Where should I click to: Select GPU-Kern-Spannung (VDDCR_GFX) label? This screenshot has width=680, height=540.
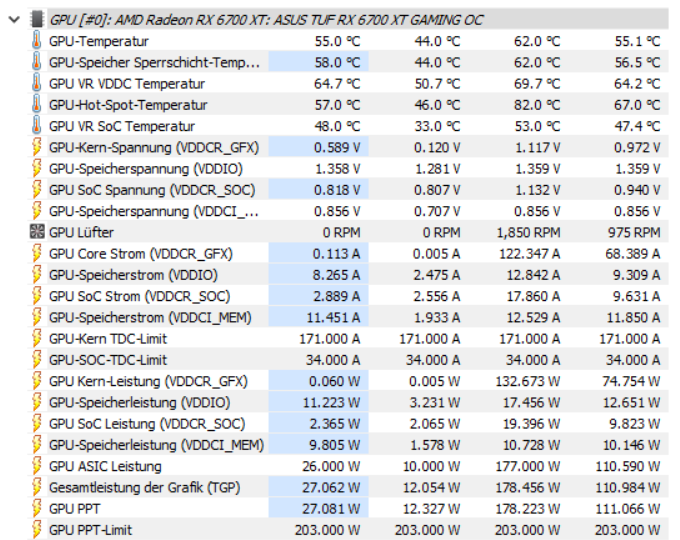point(154,147)
